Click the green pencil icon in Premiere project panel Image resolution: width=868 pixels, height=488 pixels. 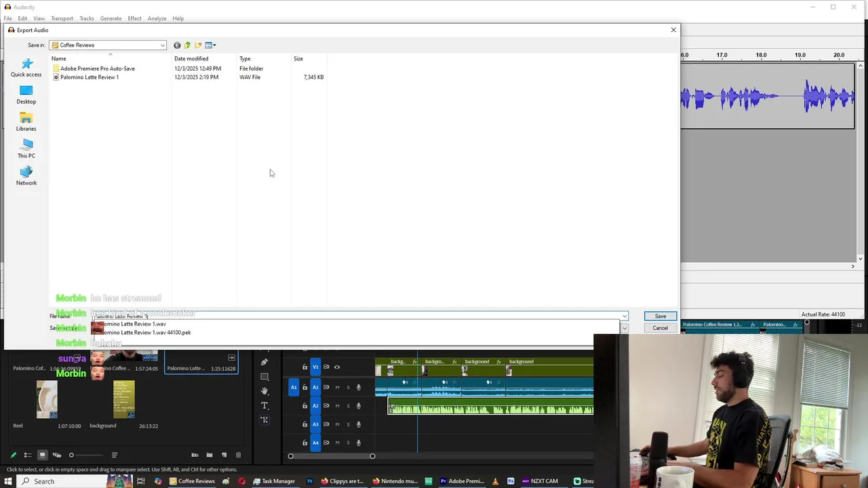tap(13, 455)
